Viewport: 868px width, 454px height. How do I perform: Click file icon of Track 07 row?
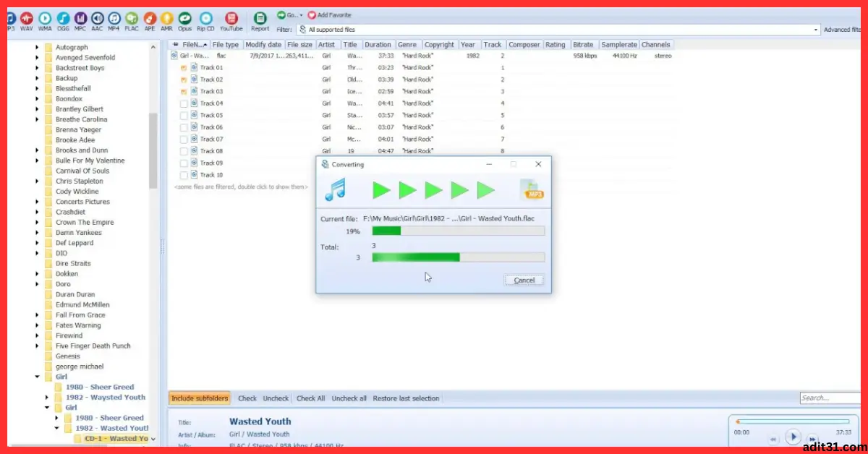click(194, 139)
